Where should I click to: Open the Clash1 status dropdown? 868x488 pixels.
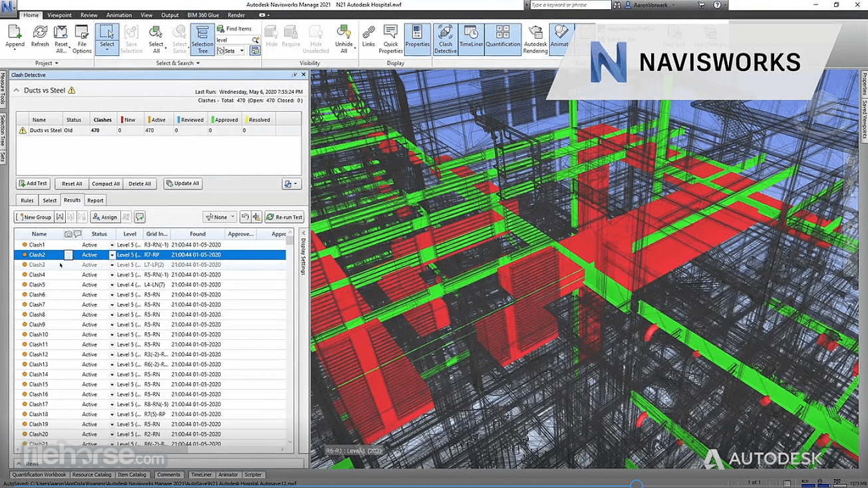pos(112,245)
